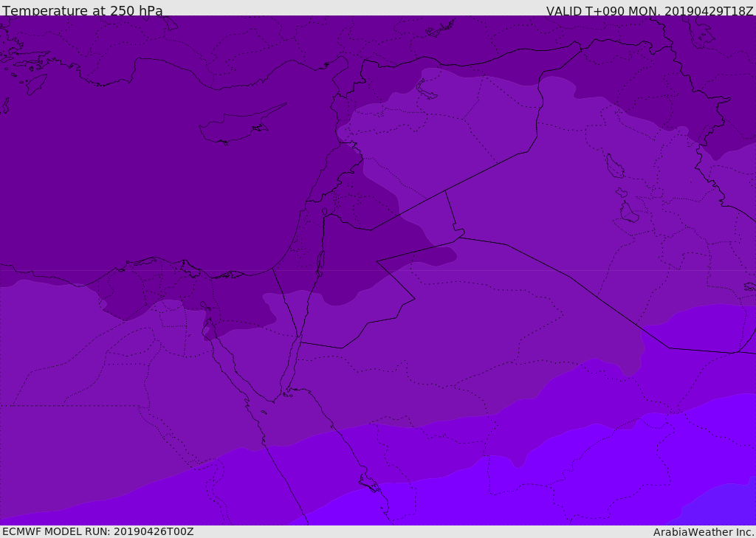Click the ArabiaWeather Inc. credit text

point(704,532)
